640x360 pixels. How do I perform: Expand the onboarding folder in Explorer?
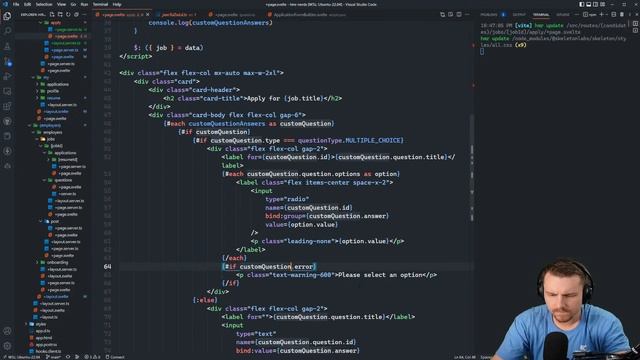tap(57, 262)
